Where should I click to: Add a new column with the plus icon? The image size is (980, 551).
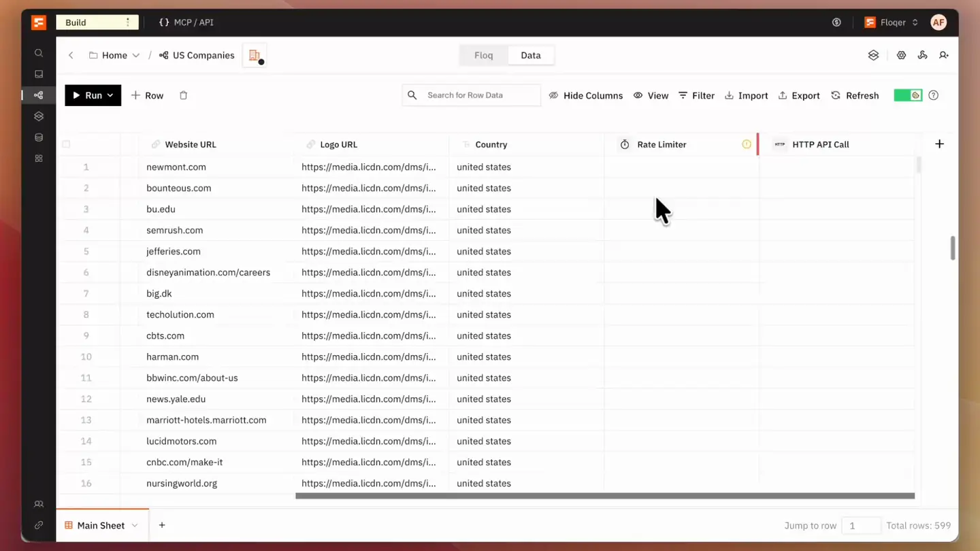point(939,144)
